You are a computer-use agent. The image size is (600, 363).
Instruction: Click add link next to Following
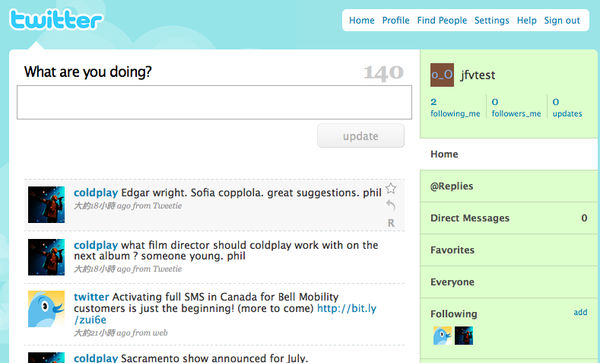click(x=580, y=312)
